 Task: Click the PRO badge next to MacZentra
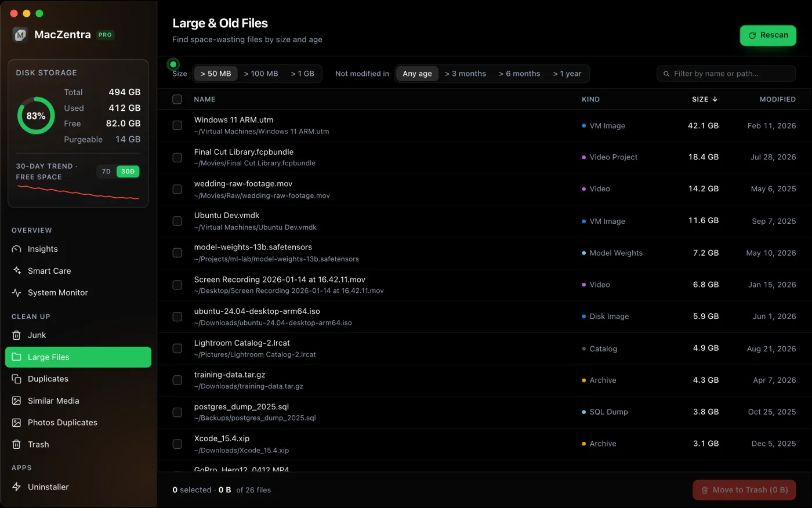(x=105, y=35)
